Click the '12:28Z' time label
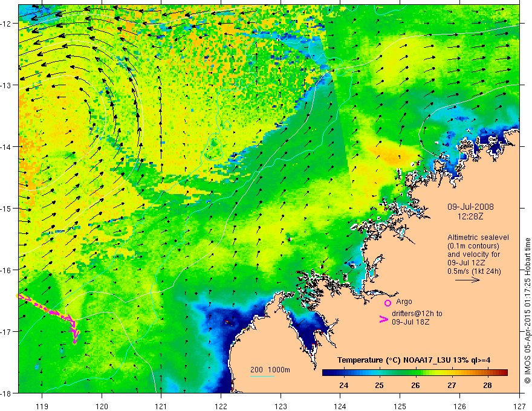 pyautogui.click(x=470, y=216)
